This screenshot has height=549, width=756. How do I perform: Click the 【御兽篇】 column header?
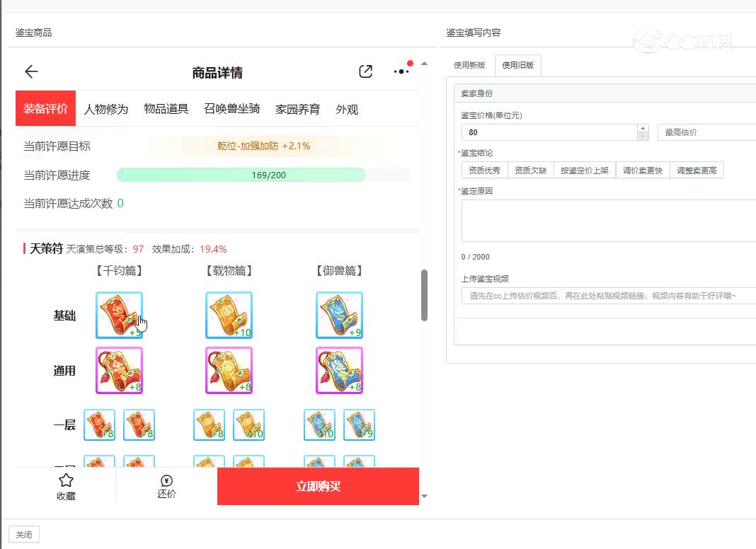click(x=340, y=270)
